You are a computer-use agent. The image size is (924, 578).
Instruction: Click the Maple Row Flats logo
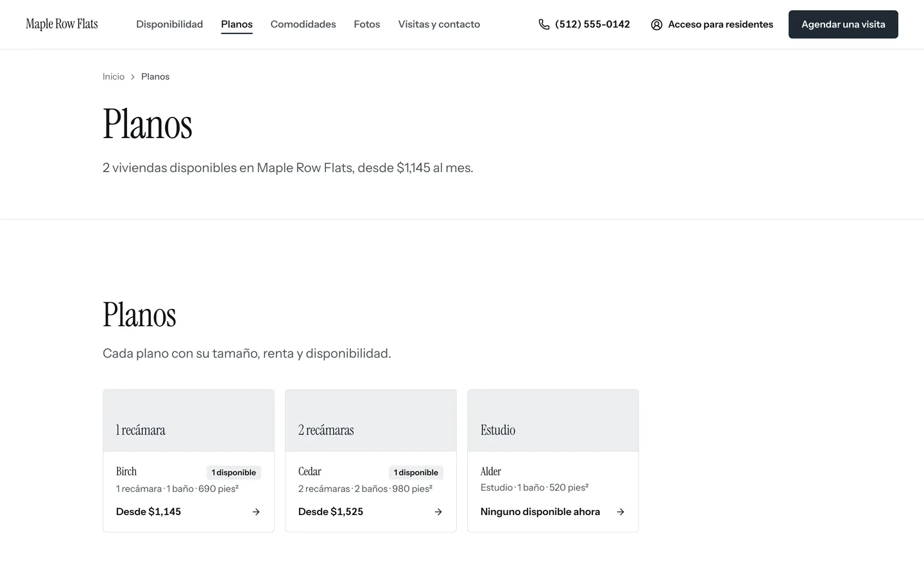[62, 24]
